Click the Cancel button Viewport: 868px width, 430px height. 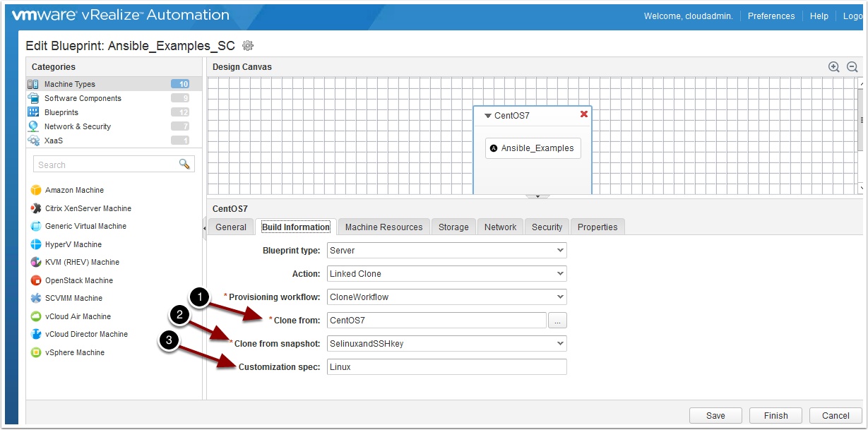click(x=836, y=415)
